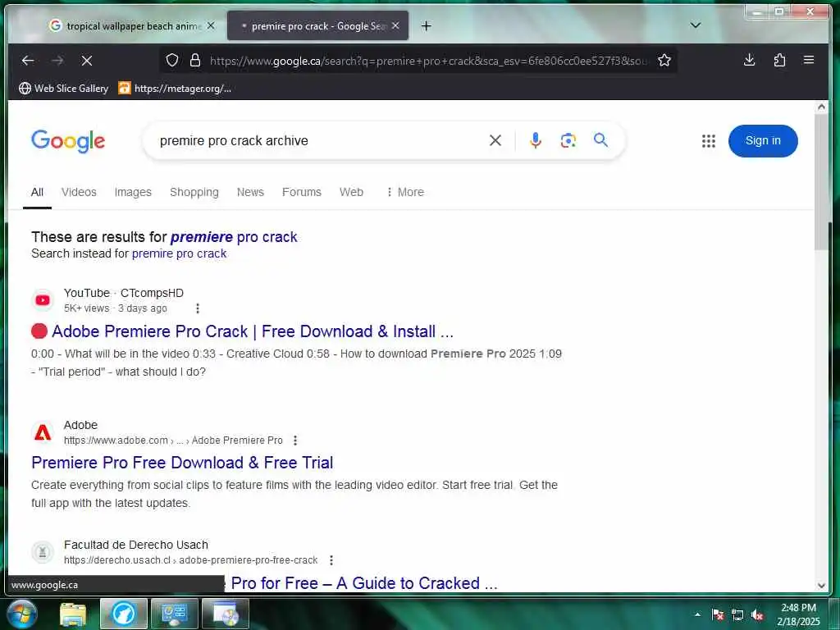Screen dimensions: 840x630
Task: Open options for the YouTube CTcompsHD result
Action: [x=198, y=308]
